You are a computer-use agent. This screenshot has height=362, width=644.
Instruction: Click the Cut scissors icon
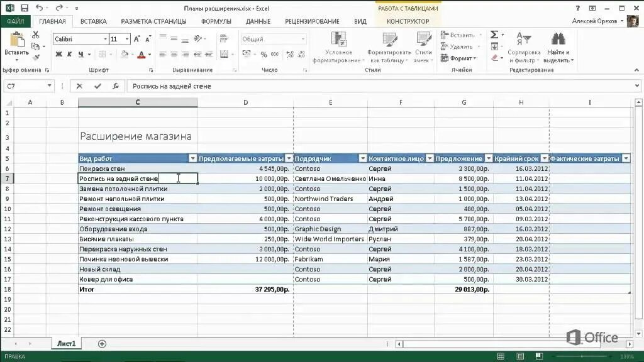(36, 35)
